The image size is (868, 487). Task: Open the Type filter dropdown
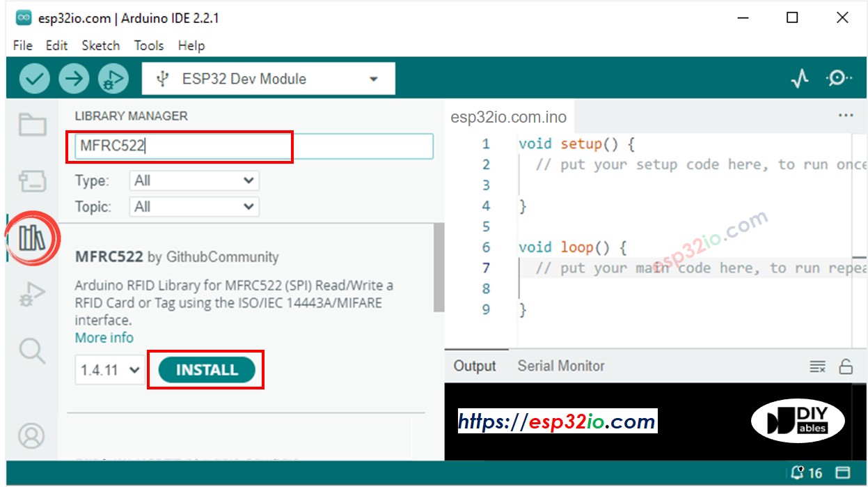tap(194, 180)
